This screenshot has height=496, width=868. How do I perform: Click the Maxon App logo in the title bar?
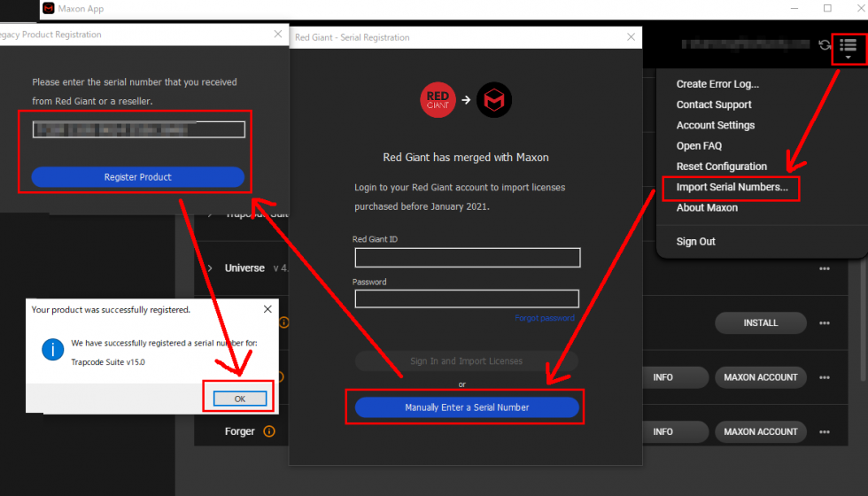(x=49, y=8)
